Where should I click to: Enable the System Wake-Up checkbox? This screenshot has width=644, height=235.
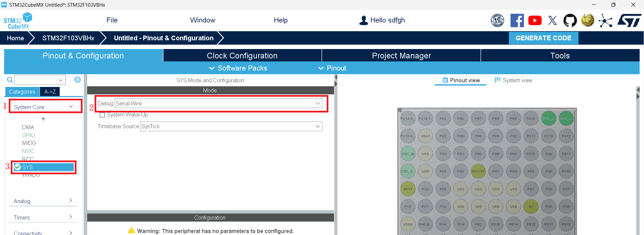(x=102, y=115)
